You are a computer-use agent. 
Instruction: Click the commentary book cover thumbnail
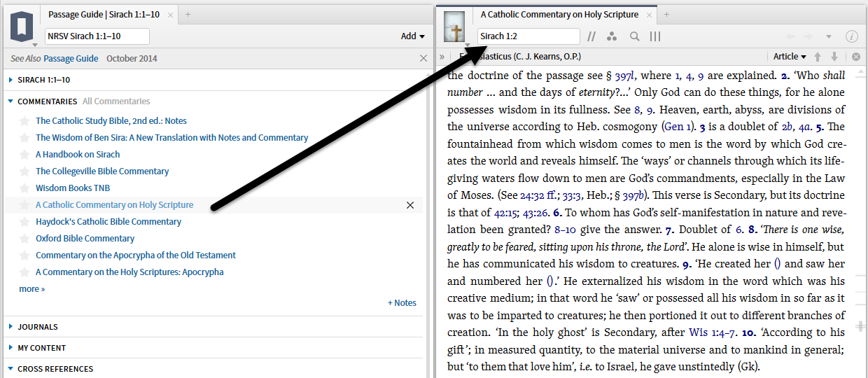(x=455, y=27)
